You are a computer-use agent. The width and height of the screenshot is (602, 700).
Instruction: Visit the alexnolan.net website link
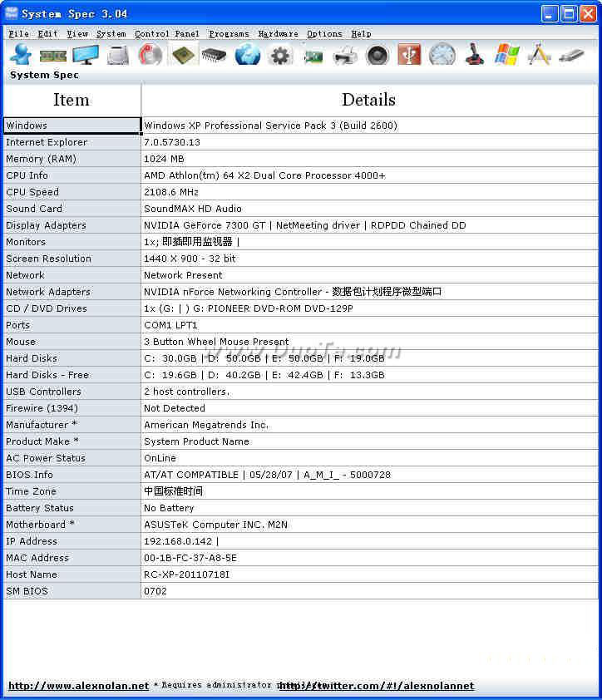(78, 686)
